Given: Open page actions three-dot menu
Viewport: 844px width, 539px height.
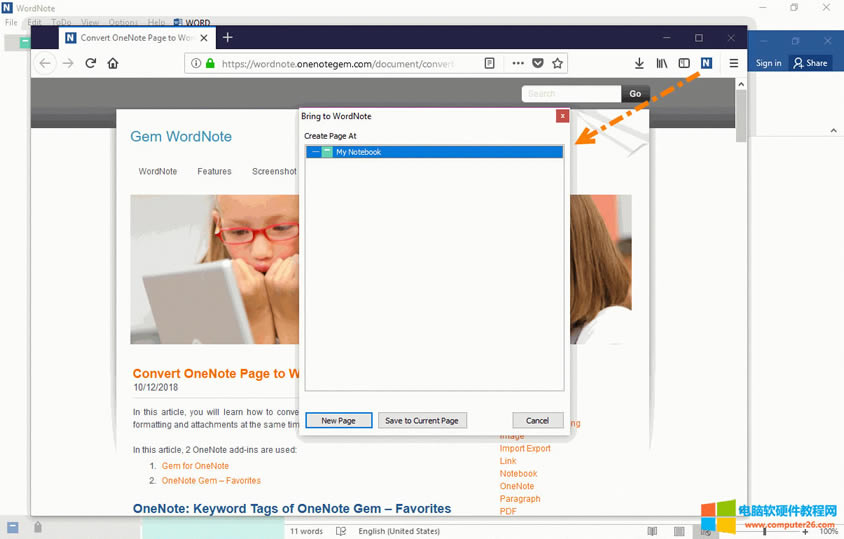Looking at the screenshot, I should click(518, 64).
